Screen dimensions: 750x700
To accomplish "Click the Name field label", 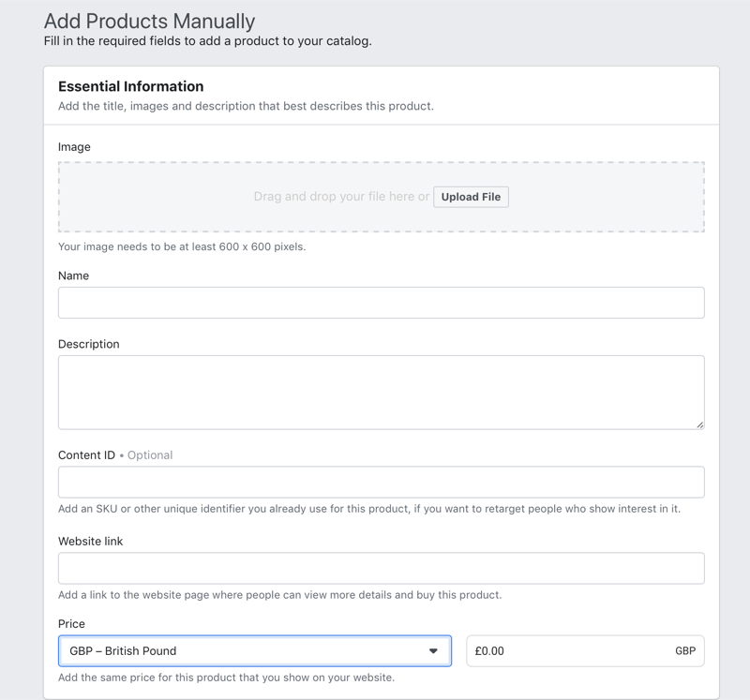I will [x=73, y=276].
